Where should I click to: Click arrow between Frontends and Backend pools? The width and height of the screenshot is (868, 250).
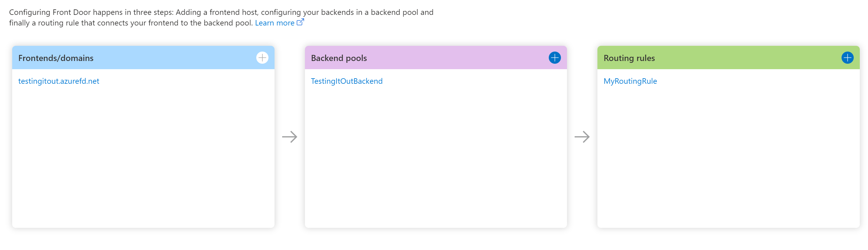(x=289, y=137)
